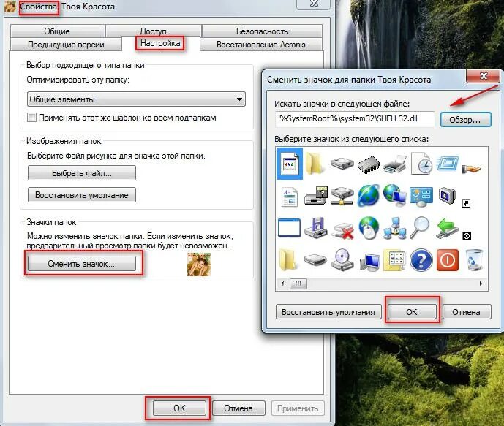
Task: Select the text document page icon
Action: pyautogui.click(x=289, y=197)
